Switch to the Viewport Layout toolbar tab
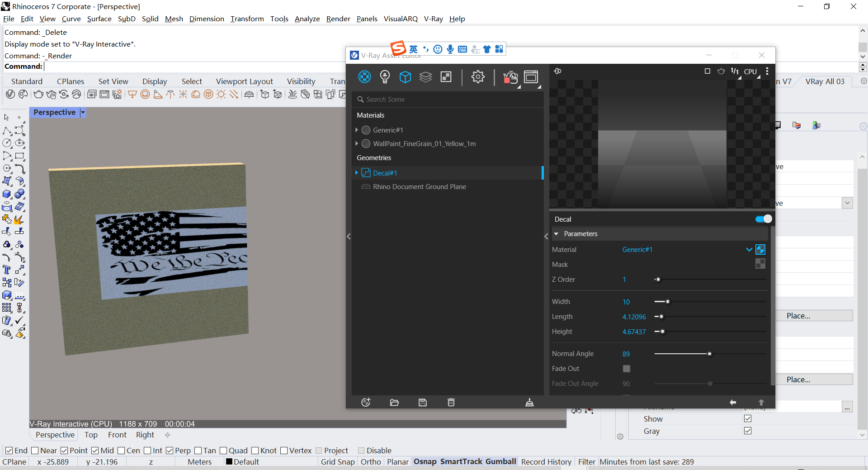Screen dimensions: 868x470 click(x=244, y=81)
